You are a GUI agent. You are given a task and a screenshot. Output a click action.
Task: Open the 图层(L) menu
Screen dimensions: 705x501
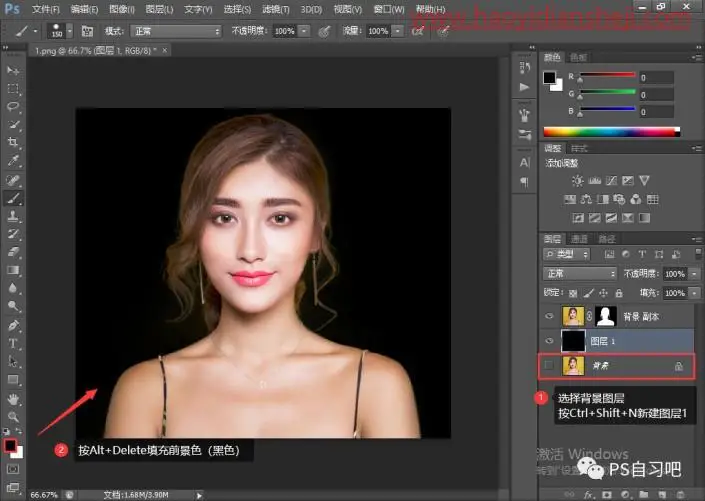[159, 9]
